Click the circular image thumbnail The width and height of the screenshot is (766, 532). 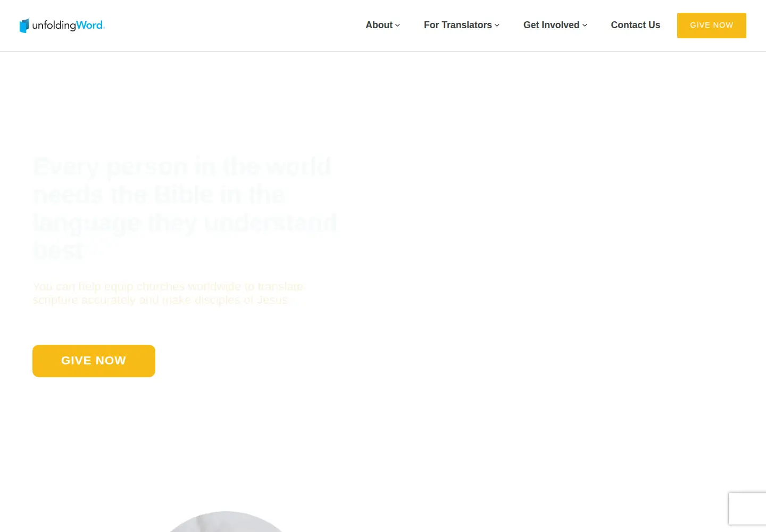pos(226,522)
